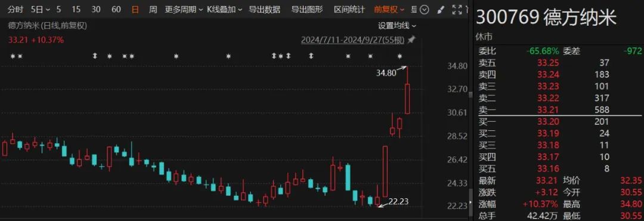644x221 pixels.
Task: Select the brush drawing tool icon
Action: pyautogui.click(x=441, y=10)
